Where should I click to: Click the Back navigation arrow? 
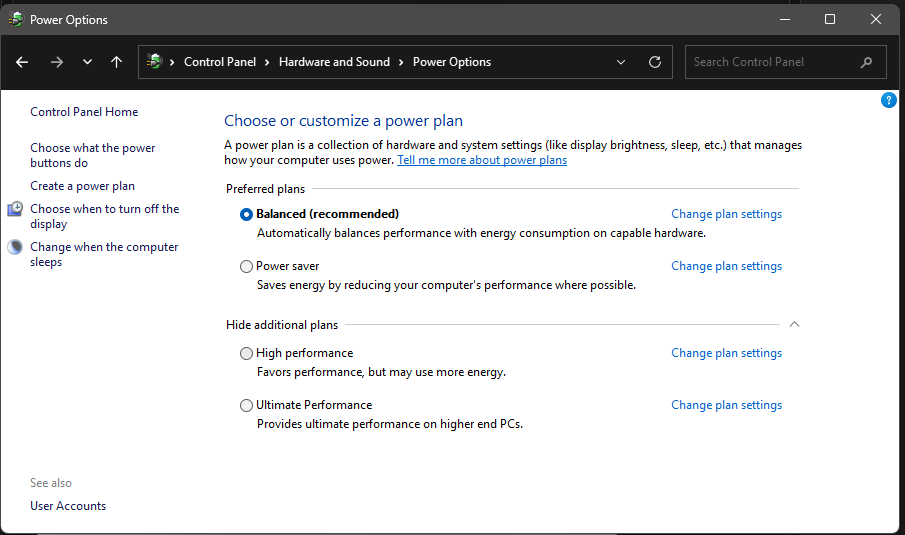tap(22, 62)
